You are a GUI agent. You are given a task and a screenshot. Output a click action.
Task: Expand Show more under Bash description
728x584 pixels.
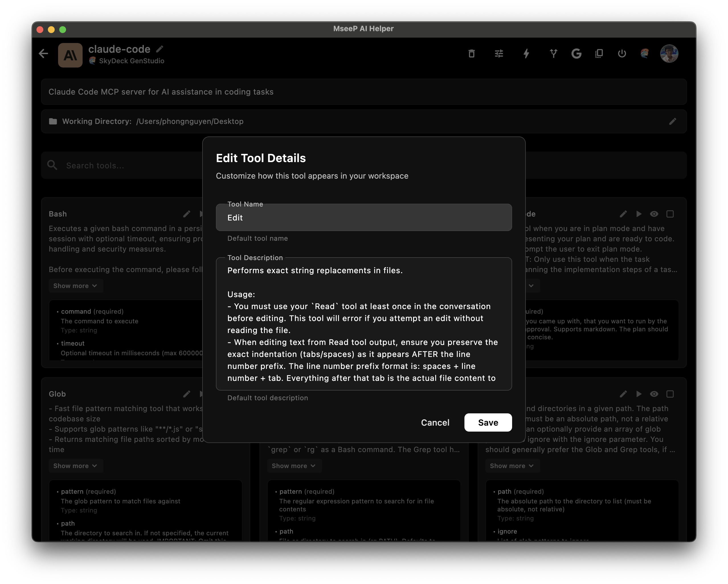75,286
